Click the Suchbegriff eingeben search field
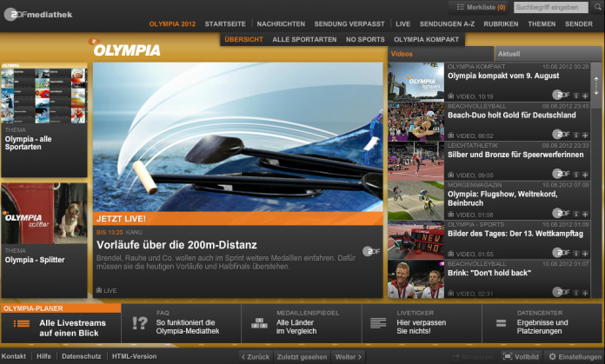The width and height of the screenshot is (605, 364). click(x=549, y=7)
